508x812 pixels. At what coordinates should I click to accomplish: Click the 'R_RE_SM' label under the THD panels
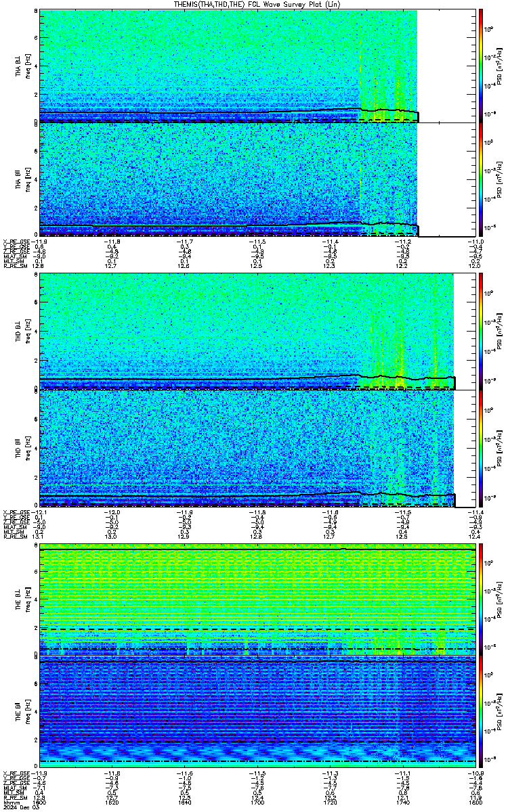[x=16, y=537]
